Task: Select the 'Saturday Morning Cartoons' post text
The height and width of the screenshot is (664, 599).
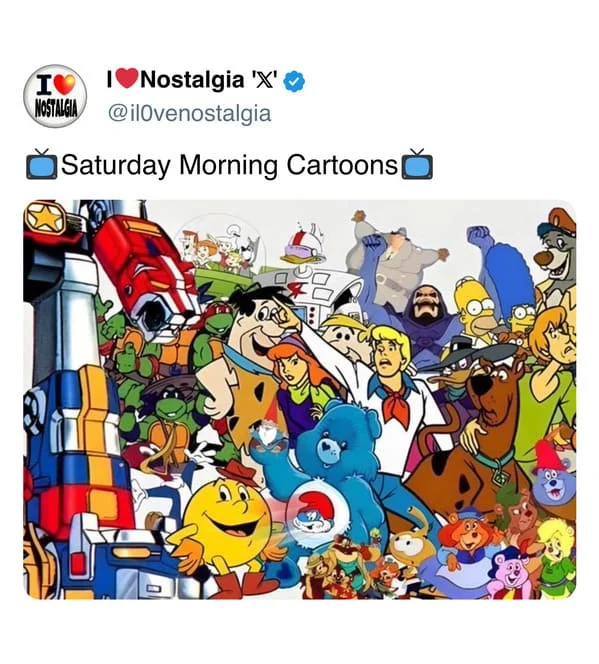Action: point(229,164)
